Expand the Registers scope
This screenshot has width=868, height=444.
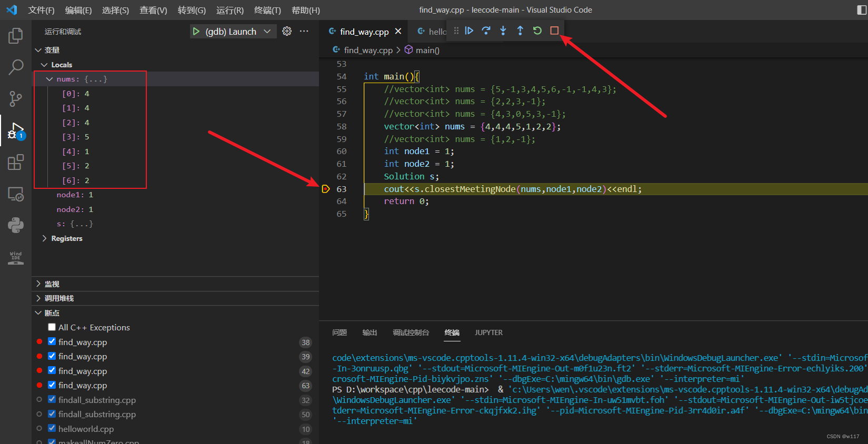[44, 238]
